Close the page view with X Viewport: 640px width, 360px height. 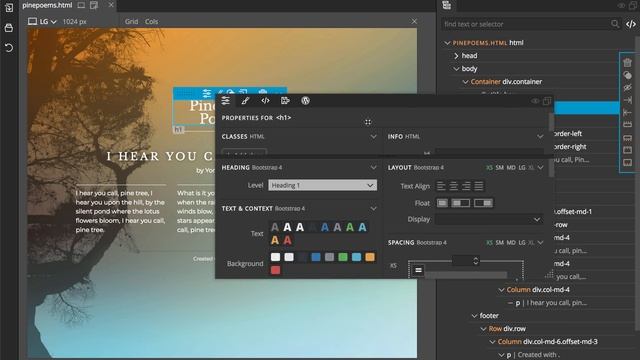pos(414,21)
